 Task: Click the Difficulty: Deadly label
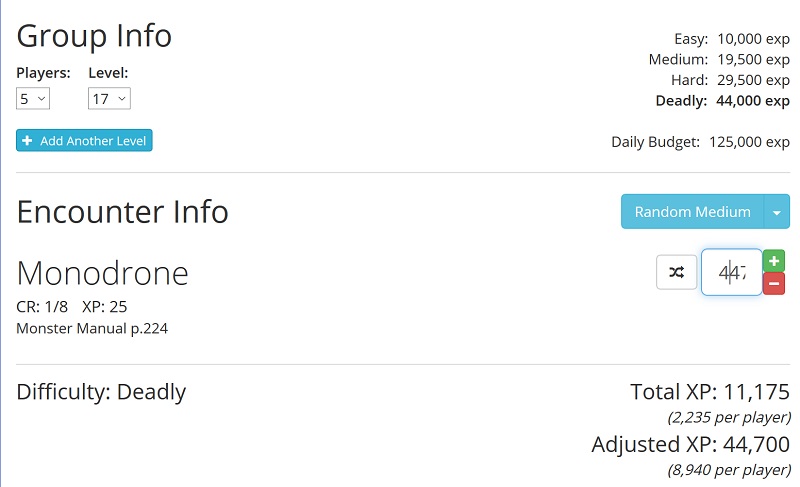click(101, 392)
